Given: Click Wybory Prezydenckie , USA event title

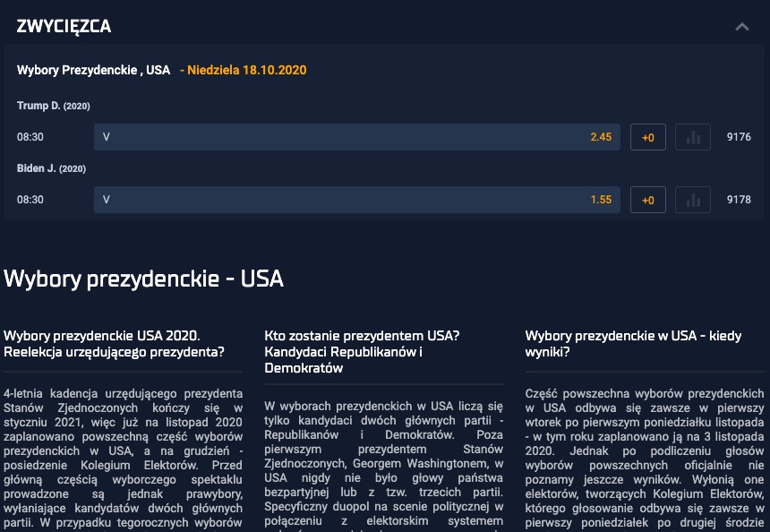Looking at the screenshot, I should (94, 70).
